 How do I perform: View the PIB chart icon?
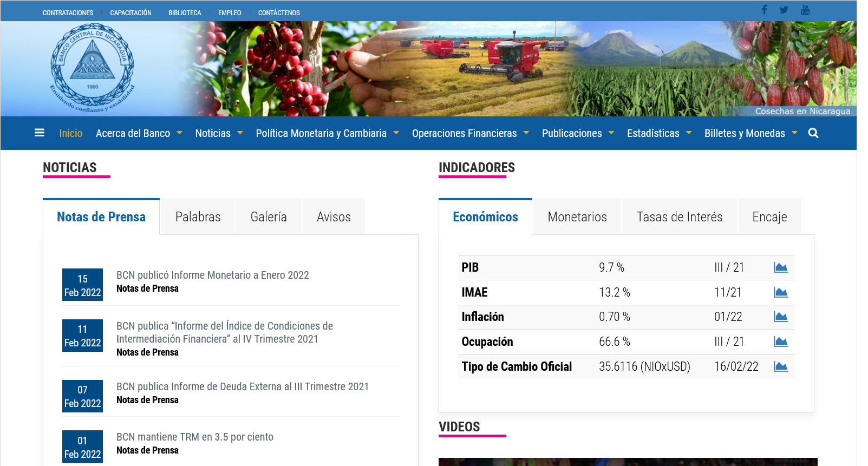[x=780, y=267]
